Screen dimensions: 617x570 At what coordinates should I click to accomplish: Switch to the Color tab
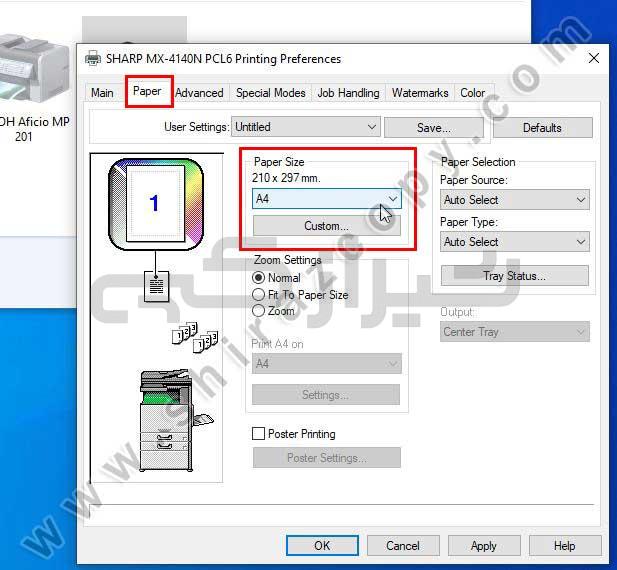coord(473,93)
